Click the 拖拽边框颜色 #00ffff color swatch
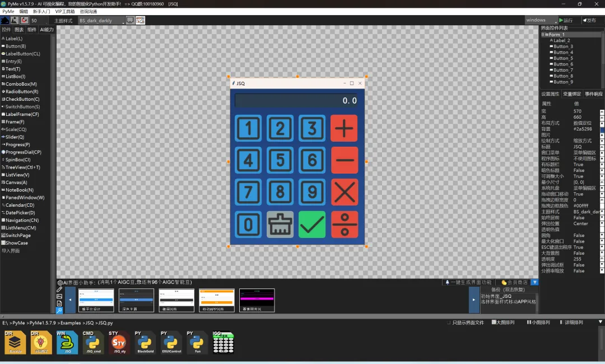Screen dimensions: 605x364 (602, 206)
